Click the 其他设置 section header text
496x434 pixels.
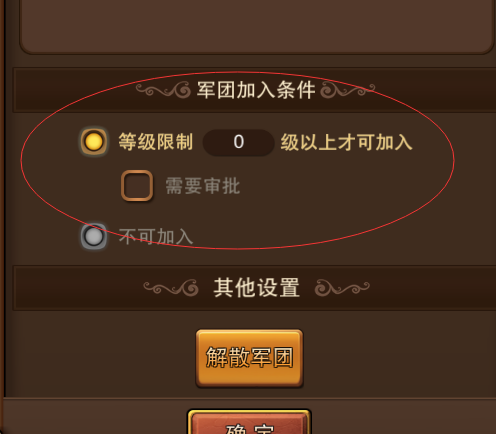(x=256, y=288)
